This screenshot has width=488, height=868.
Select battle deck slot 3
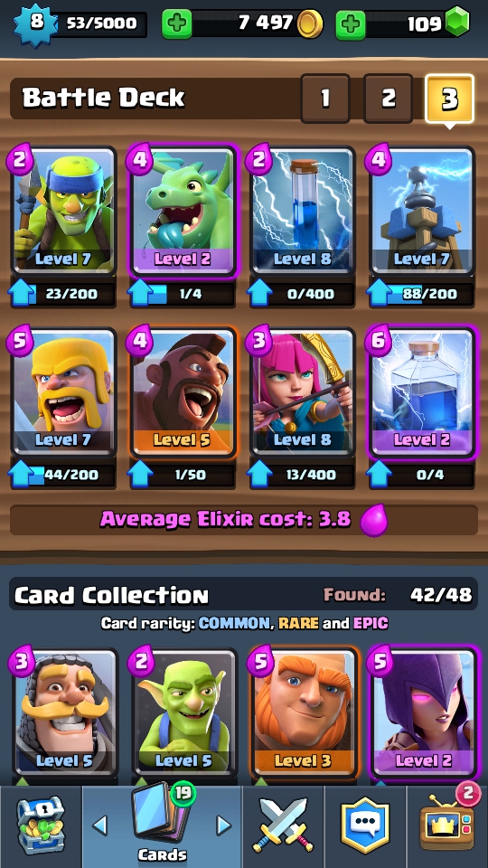tap(450, 98)
